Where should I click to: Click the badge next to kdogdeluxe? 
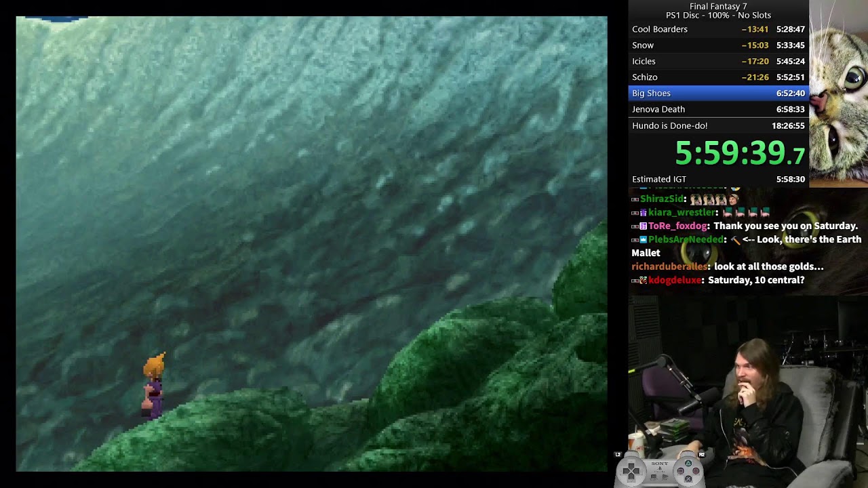(x=644, y=281)
